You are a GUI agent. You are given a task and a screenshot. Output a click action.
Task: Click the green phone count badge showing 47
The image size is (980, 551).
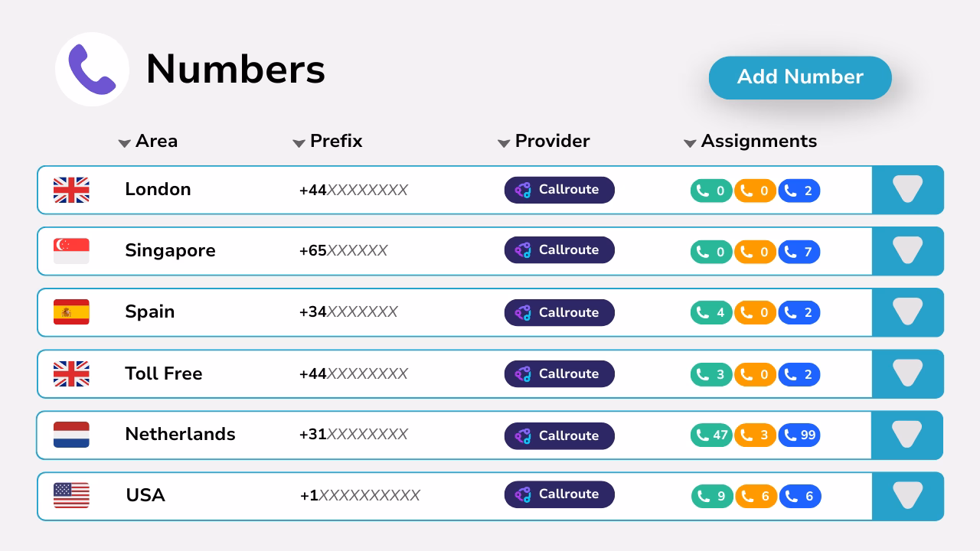coord(711,435)
